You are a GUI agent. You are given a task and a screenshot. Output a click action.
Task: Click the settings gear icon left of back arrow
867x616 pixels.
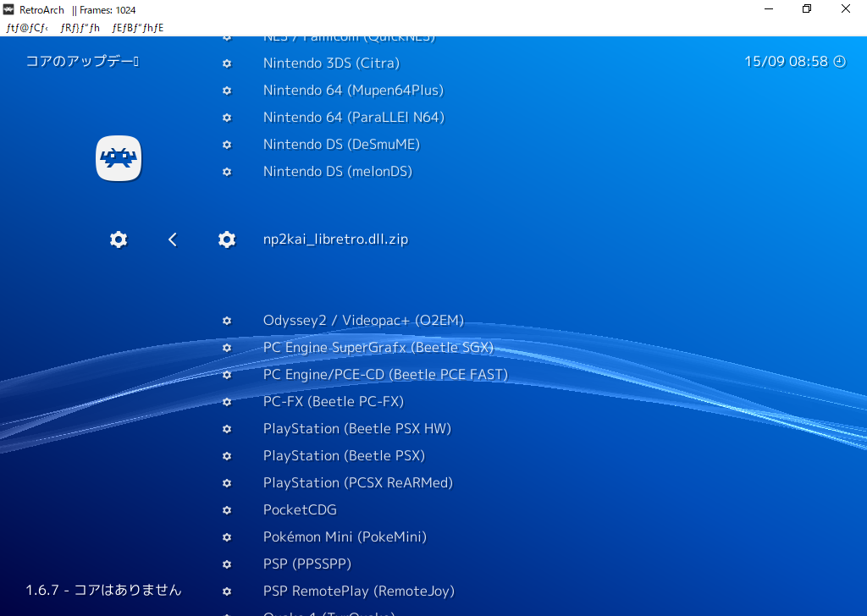(x=119, y=239)
